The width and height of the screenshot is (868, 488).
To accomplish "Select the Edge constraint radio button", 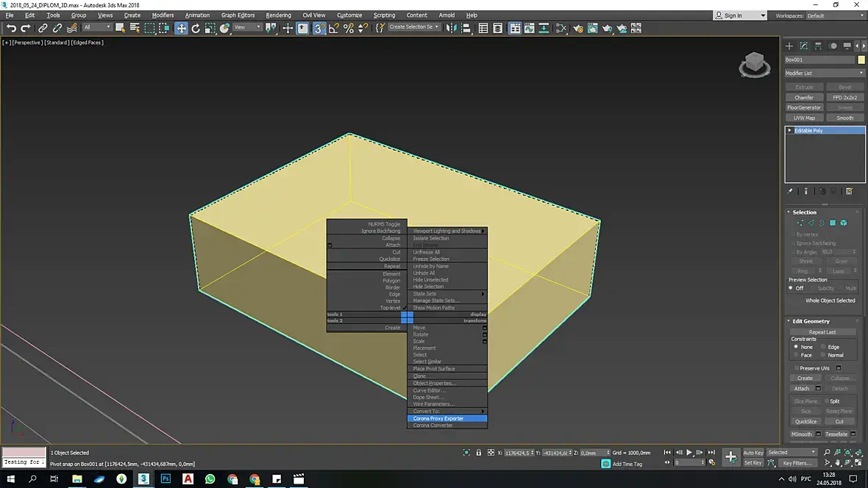I will pos(823,347).
